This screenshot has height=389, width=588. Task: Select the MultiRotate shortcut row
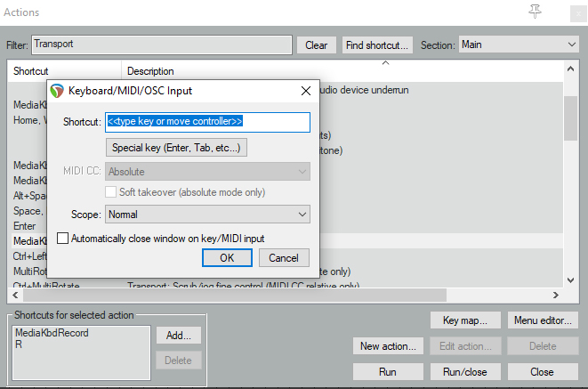pyautogui.click(x=30, y=271)
